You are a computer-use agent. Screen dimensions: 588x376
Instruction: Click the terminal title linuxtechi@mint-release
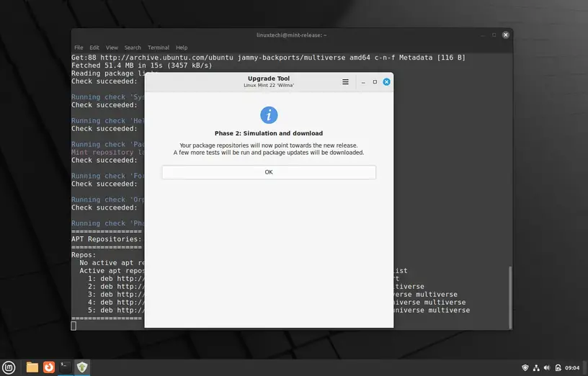tap(291, 35)
